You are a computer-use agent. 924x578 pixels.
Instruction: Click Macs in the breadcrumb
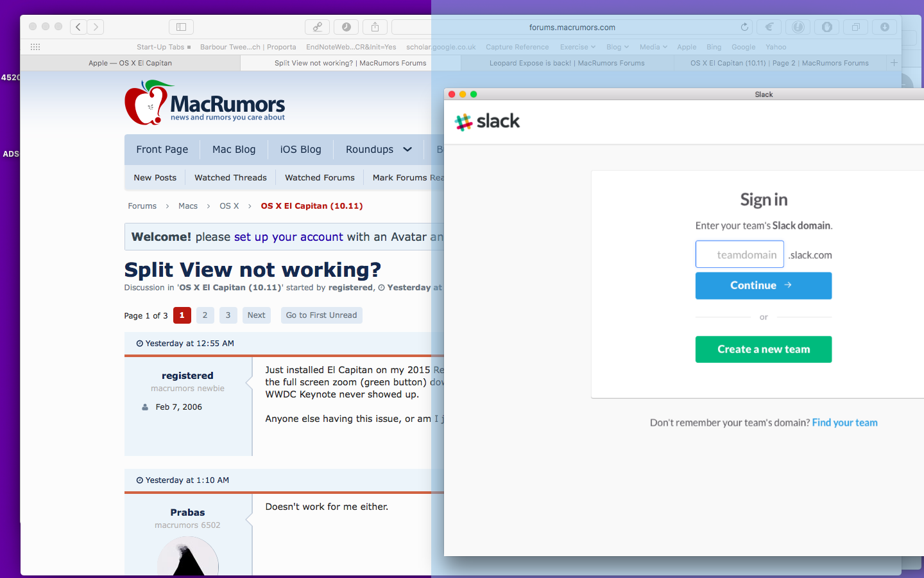(x=188, y=206)
